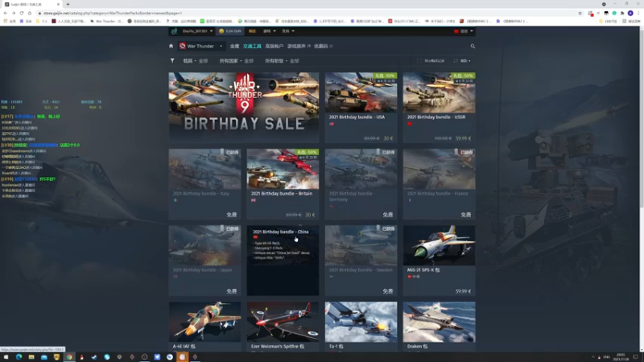Open 2021 Birthday bundle - Italy card
Viewport: 644px width, 362px height.
[204, 184]
